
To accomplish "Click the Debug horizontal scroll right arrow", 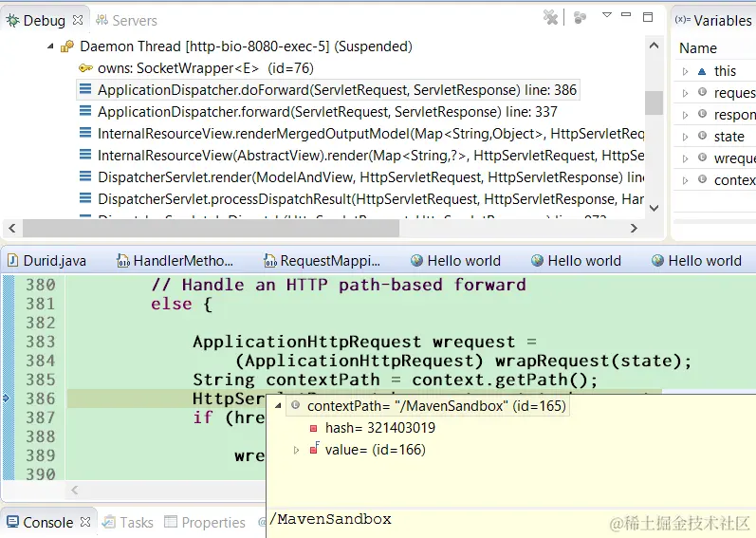I will tap(634, 228).
